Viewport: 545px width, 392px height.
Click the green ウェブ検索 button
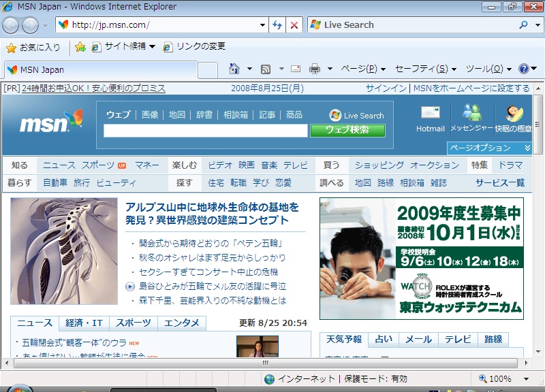347,130
